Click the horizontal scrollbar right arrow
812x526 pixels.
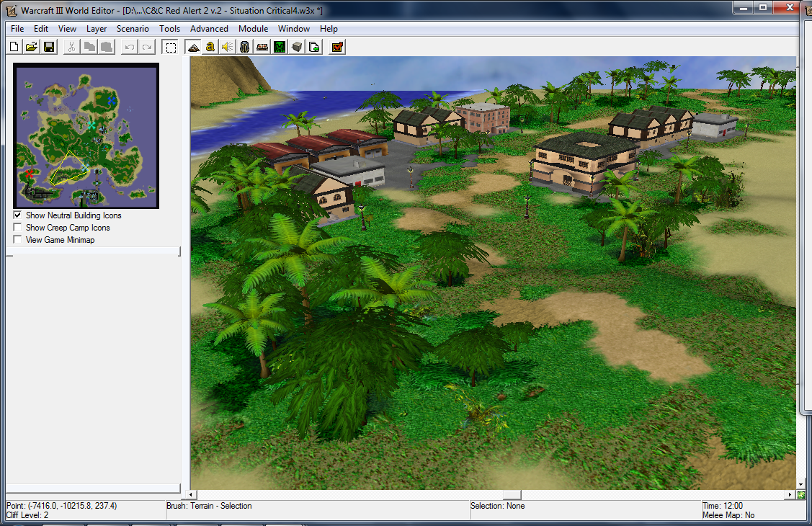click(790, 494)
